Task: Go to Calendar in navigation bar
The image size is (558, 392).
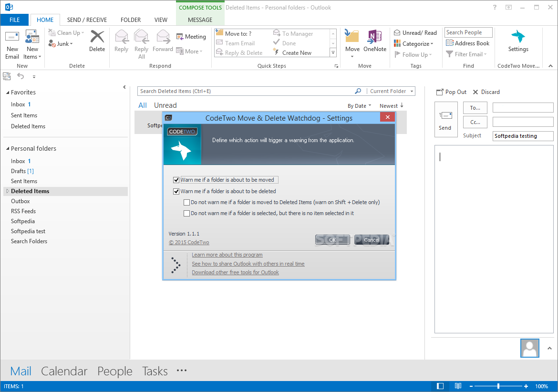Action: click(64, 371)
